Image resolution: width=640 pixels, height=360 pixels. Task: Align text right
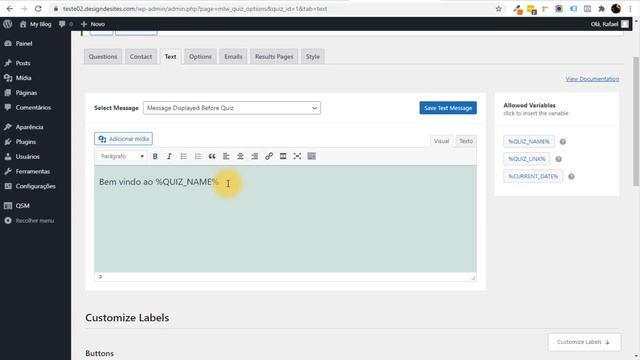tap(255, 156)
